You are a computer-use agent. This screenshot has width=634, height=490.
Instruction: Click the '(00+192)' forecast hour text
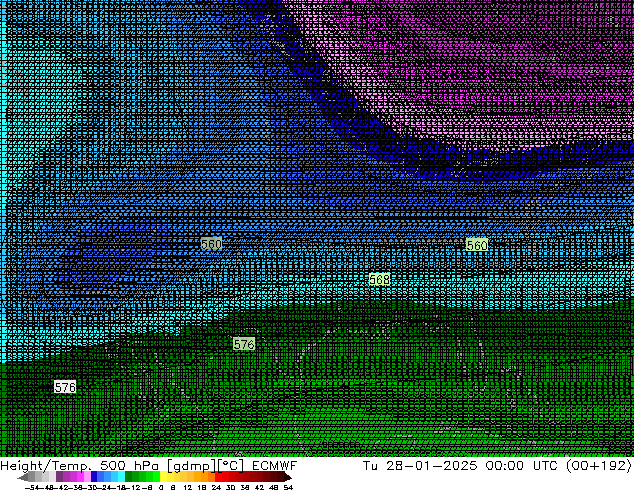(600, 466)
